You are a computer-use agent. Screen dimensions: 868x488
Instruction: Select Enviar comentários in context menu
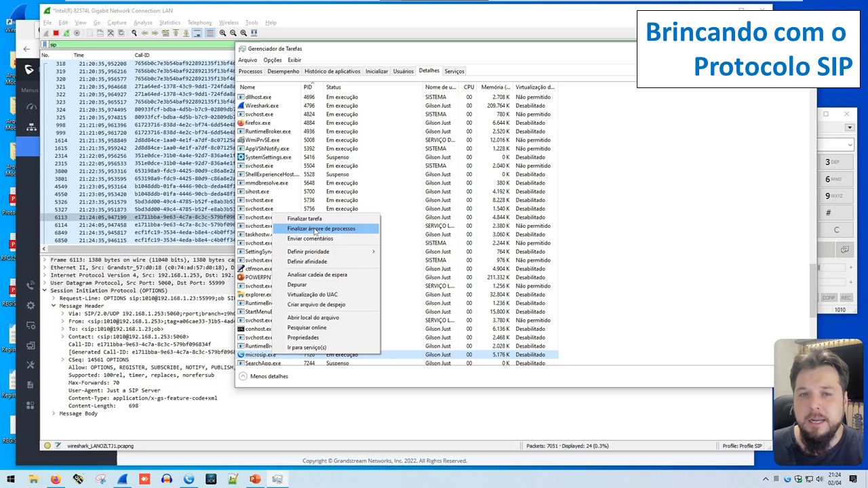pyautogui.click(x=310, y=239)
